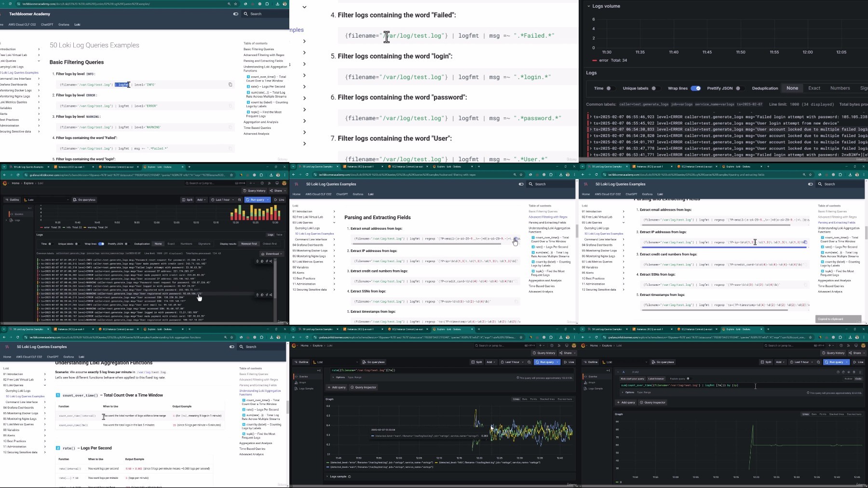Collapse outline arrow in log-lines Grafana frame
This screenshot has width=868, height=488.
coord(29,208)
